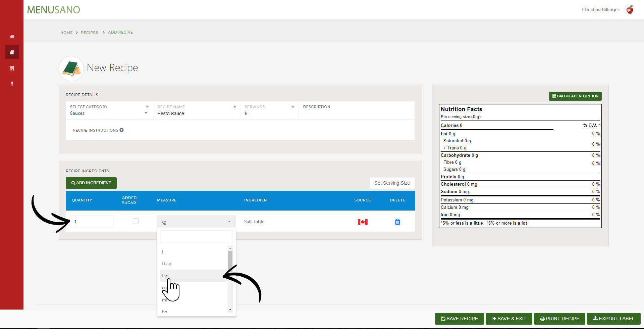The height and width of the screenshot is (329, 644).
Task: Expand Recipe Instructions with plus icon
Action: click(x=121, y=130)
